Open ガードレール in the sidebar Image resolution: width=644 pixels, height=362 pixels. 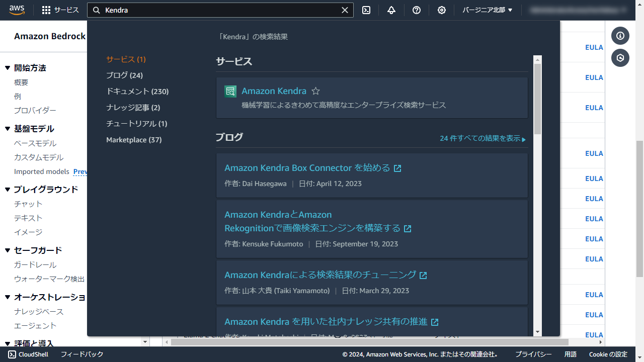[x=35, y=265]
